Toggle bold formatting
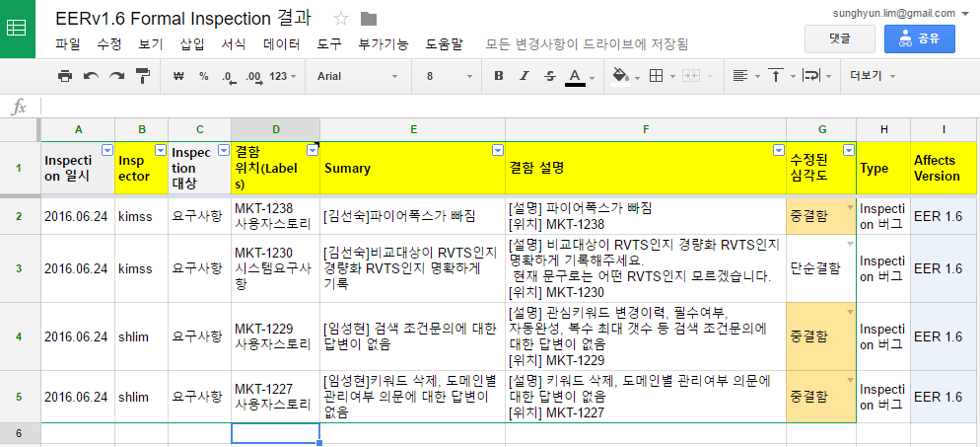Image resolution: width=980 pixels, height=447 pixels. tap(499, 76)
